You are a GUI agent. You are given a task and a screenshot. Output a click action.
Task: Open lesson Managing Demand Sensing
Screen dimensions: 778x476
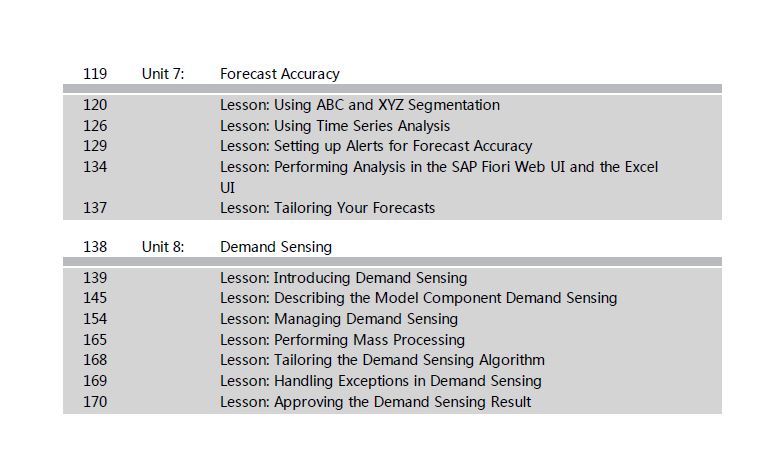tap(339, 319)
